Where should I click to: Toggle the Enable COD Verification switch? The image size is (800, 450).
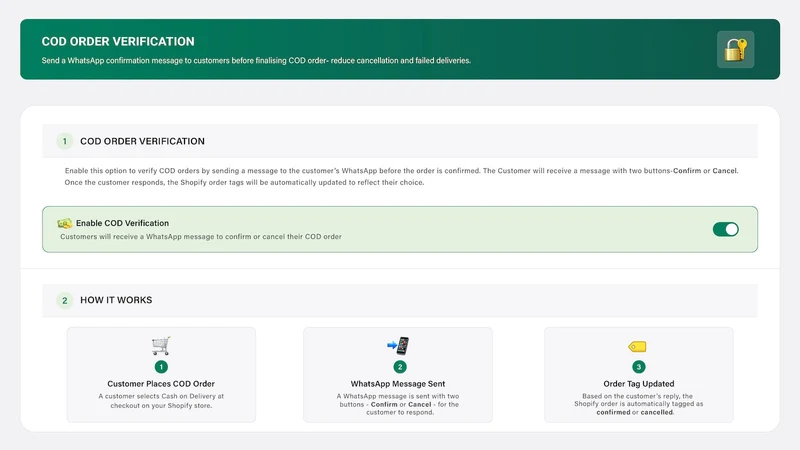[726, 230]
